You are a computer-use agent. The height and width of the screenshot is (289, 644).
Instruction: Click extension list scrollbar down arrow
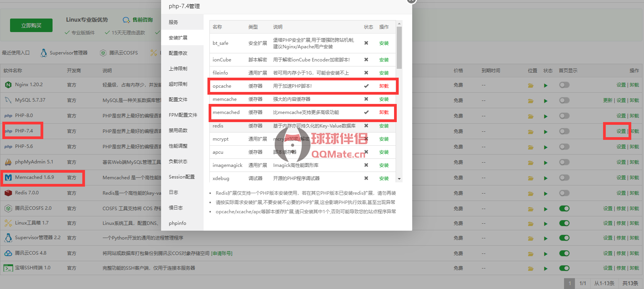(x=399, y=179)
